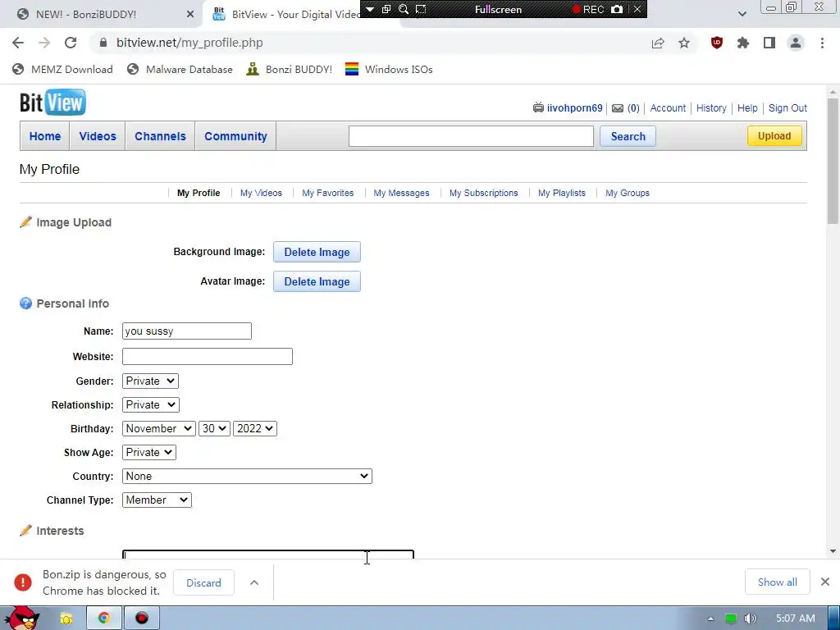
Task: Go back with the browser back arrow
Action: 18,43
